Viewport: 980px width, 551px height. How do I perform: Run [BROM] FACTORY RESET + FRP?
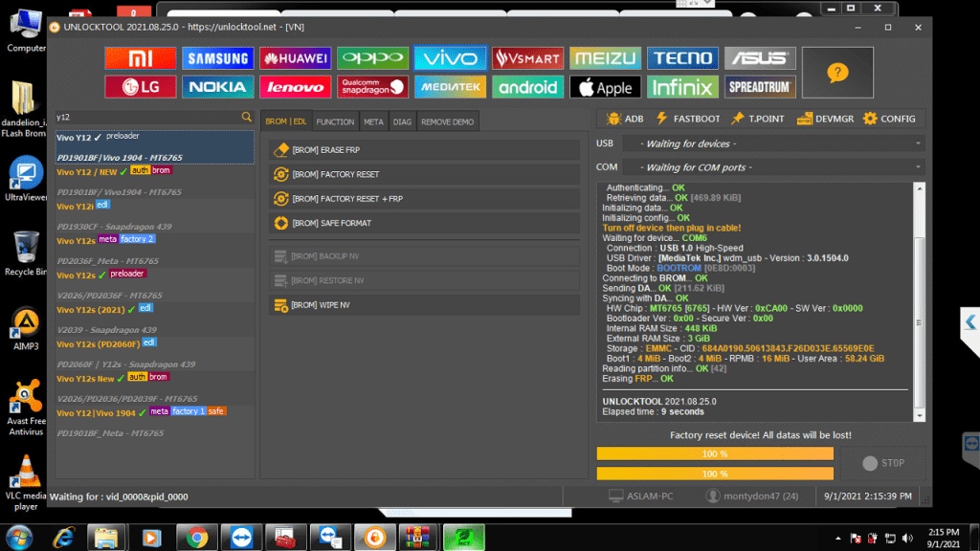click(x=424, y=199)
